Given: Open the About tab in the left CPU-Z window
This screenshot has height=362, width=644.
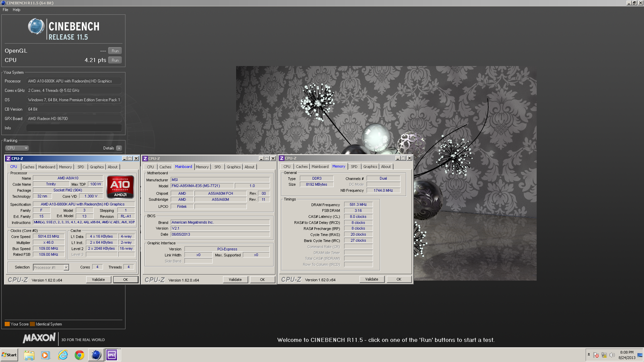Looking at the screenshot, I should tap(113, 167).
